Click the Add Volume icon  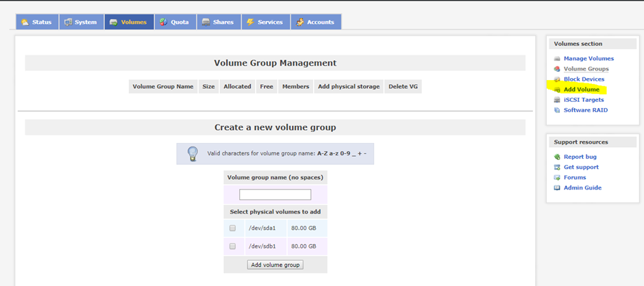click(x=557, y=90)
